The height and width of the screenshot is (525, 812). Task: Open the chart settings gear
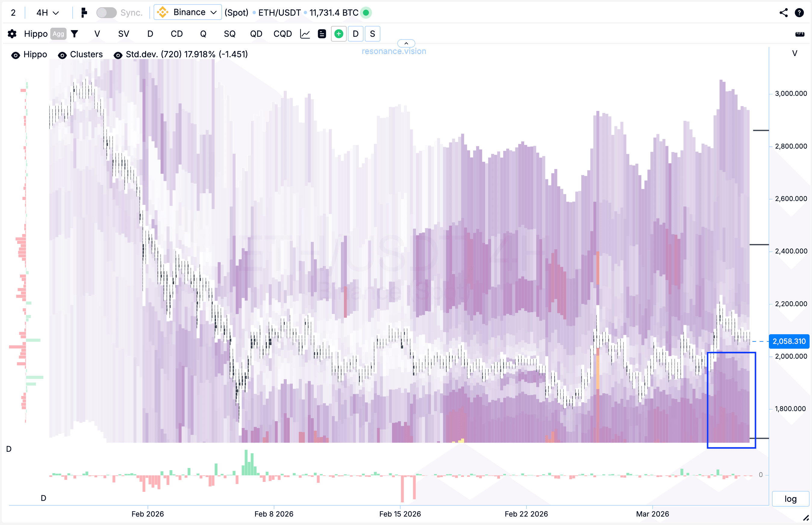pos(12,34)
